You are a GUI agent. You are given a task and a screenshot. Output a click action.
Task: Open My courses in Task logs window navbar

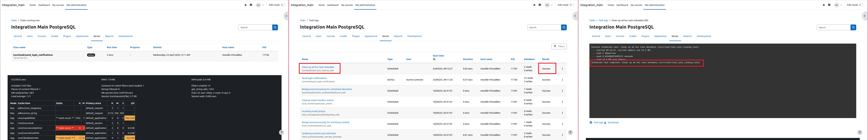[347, 5]
